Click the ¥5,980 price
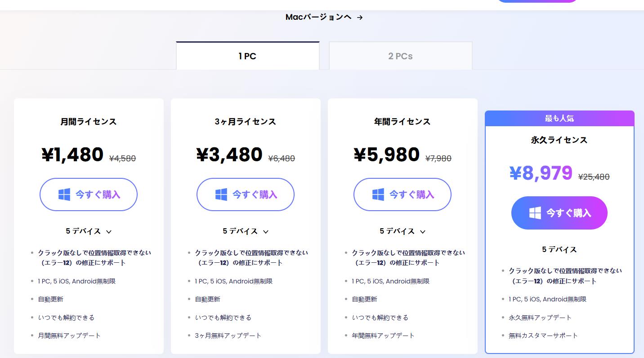644x358 pixels. [x=387, y=155]
